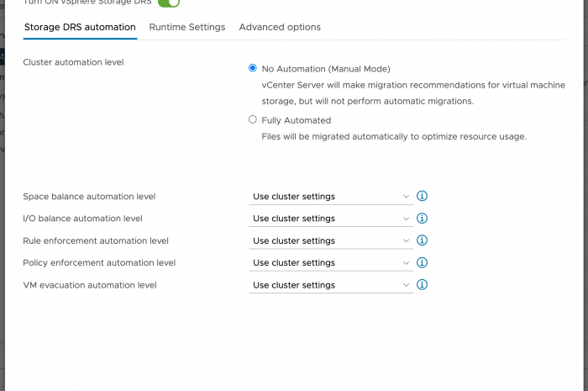Viewport: 588px width, 391px height.
Task: Show info for I/O balance automation level
Action: [423, 218]
